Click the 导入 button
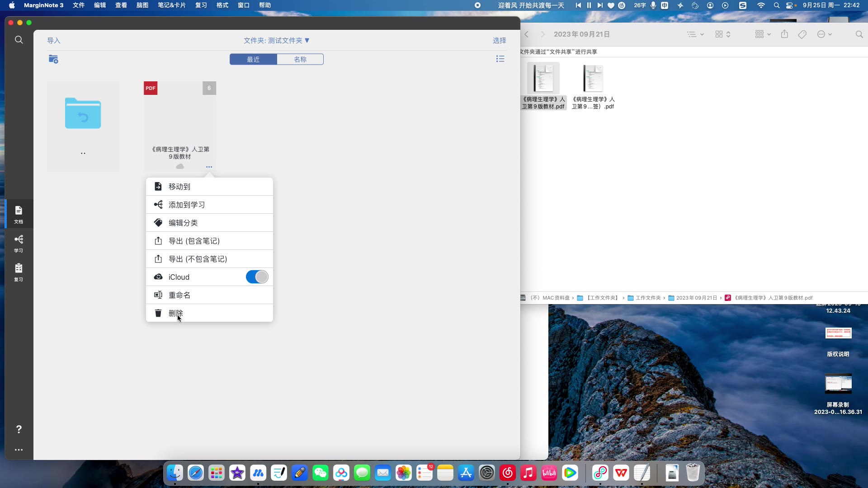The height and width of the screenshot is (488, 868). [x=54, y=40]
